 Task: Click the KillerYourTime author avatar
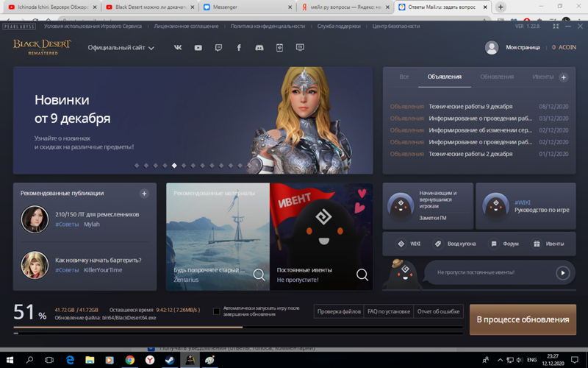pos(35,265)
